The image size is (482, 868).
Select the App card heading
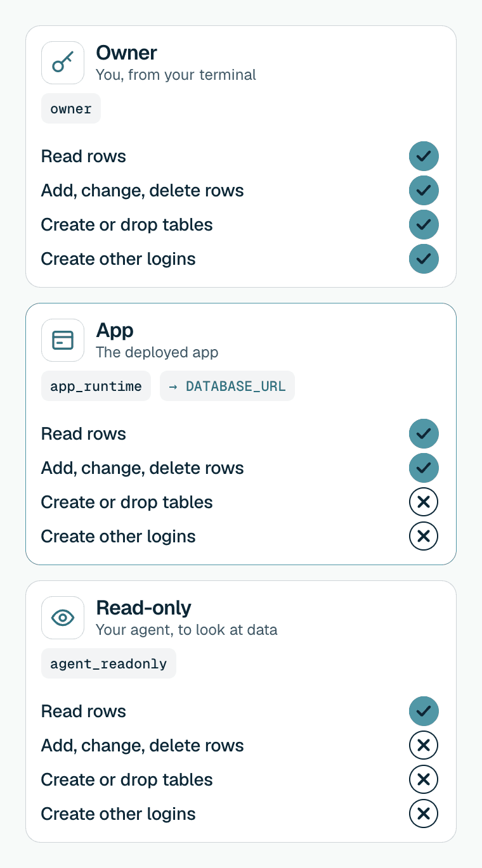click(x=115, y=330)
